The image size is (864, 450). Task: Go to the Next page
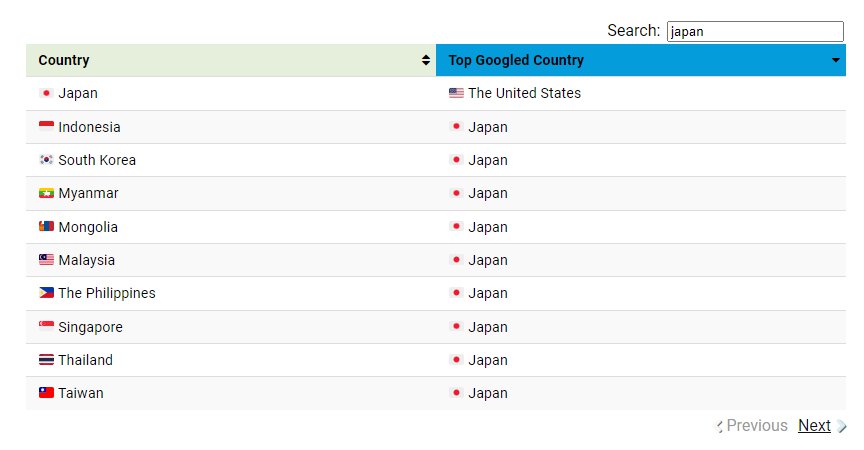(x=814, y=425)
